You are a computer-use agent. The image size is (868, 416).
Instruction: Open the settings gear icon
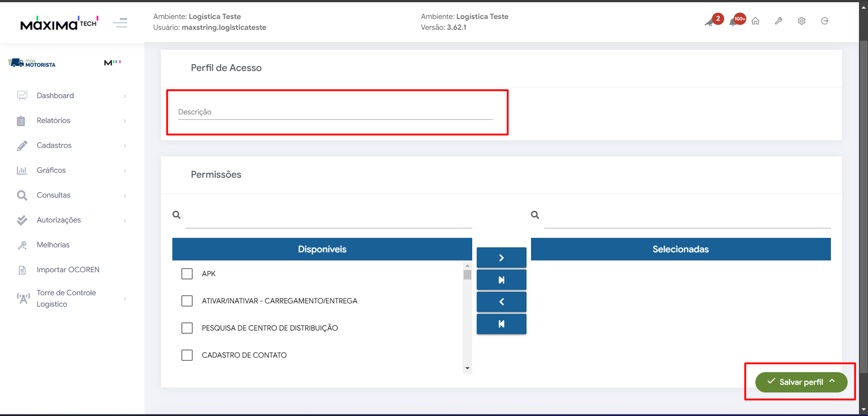pos(802,21)
